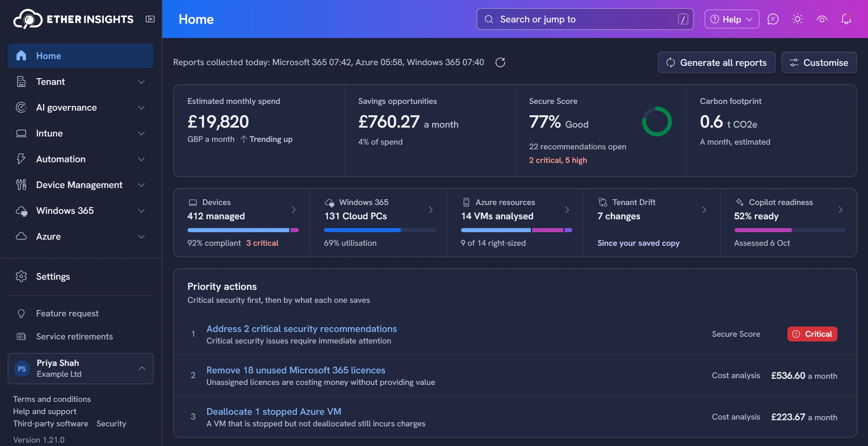Click Generate all reports button
The width and height of the screenshot is (868, 446).
[x=716, y=62]
